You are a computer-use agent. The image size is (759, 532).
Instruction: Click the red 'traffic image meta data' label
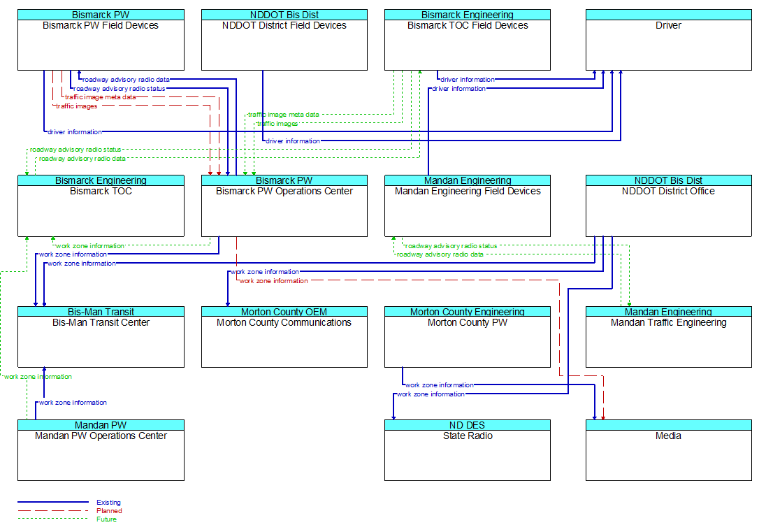(x=101, y=96)
